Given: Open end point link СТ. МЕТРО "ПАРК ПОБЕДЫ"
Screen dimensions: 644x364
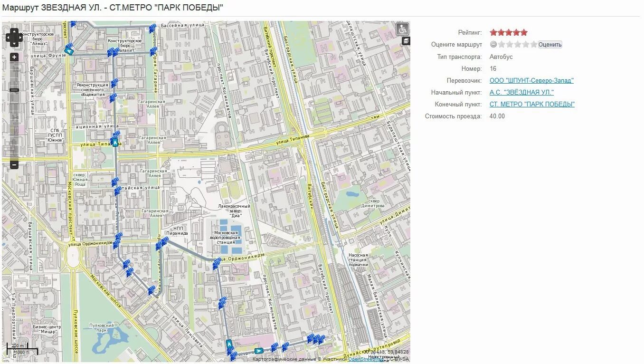Looking at the screenshot, I should pos(532,104).
